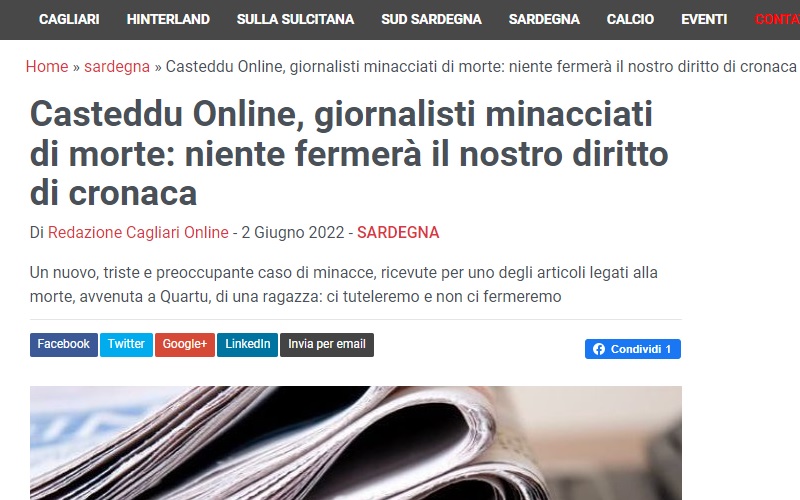
Task: Click the newspaper article image
Action: point(356,443)
